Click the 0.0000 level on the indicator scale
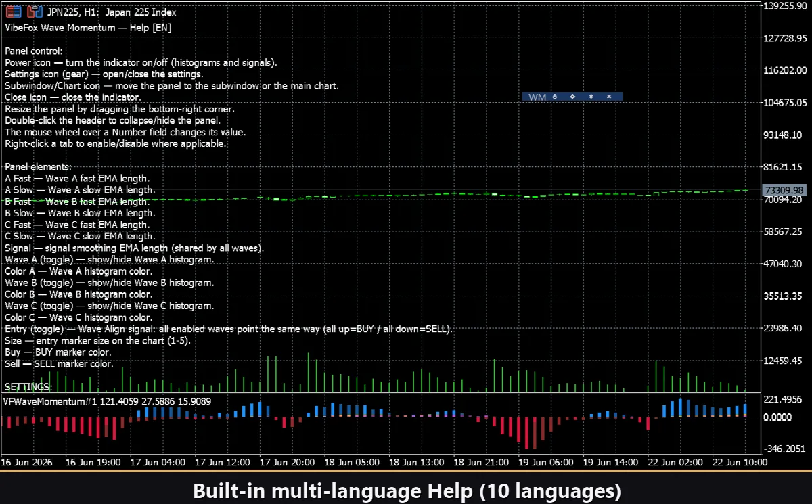The height and width of the screenshot is (504, 812). pos(777,417)
